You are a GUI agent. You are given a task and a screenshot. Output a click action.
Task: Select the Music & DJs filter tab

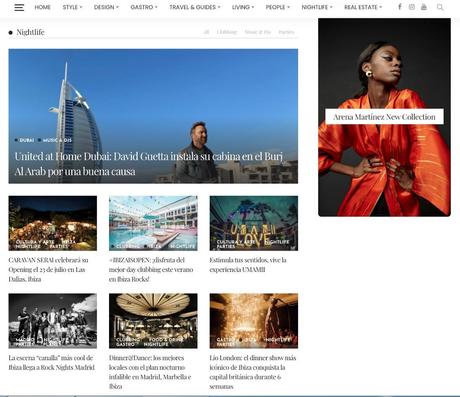point(258,32)
